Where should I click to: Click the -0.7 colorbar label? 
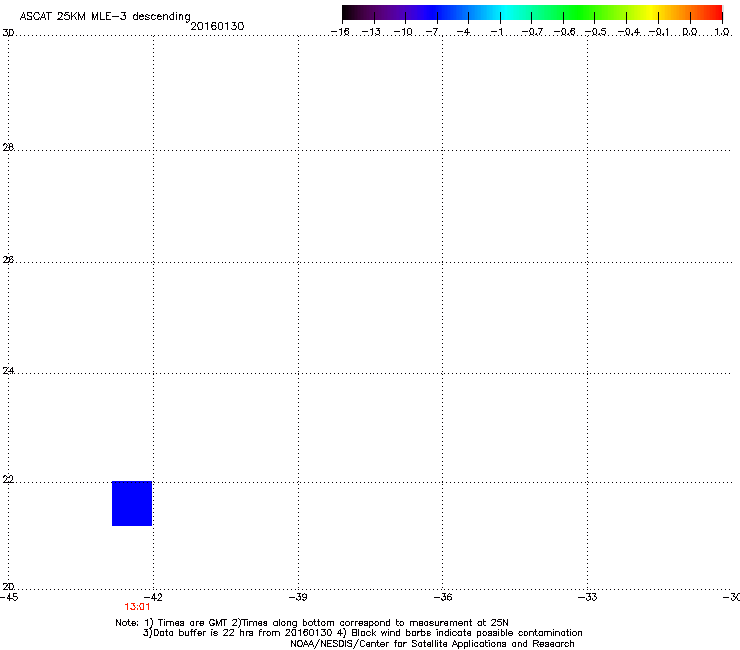coord(532,32)
